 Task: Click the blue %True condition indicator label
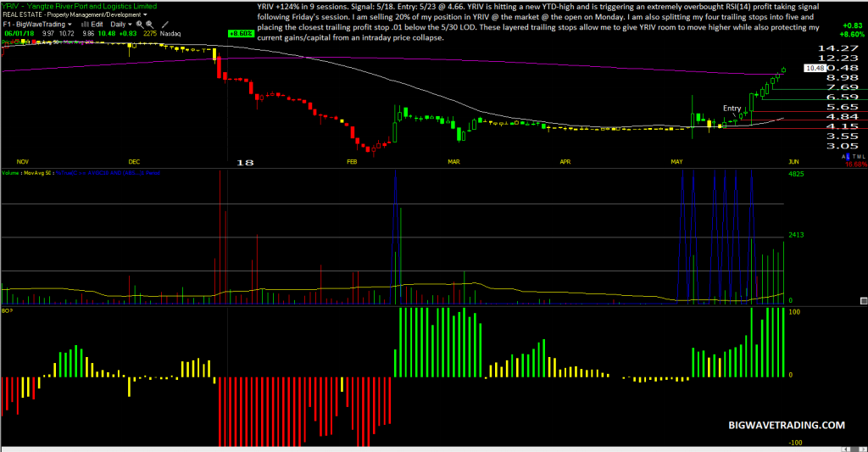click(108, 173)
